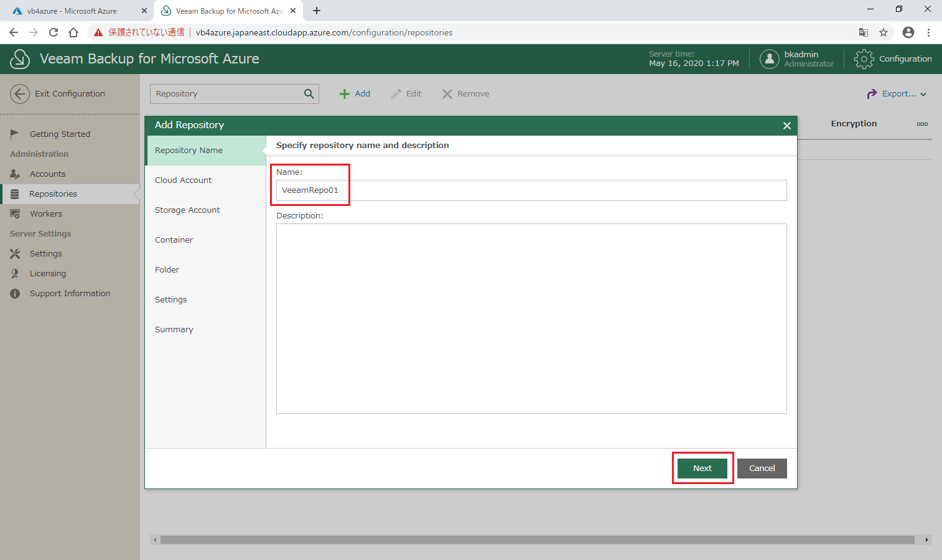942x560 pixels.
Task: Click the Accounts icon in sidebar
Action: [x=15, y=174]
